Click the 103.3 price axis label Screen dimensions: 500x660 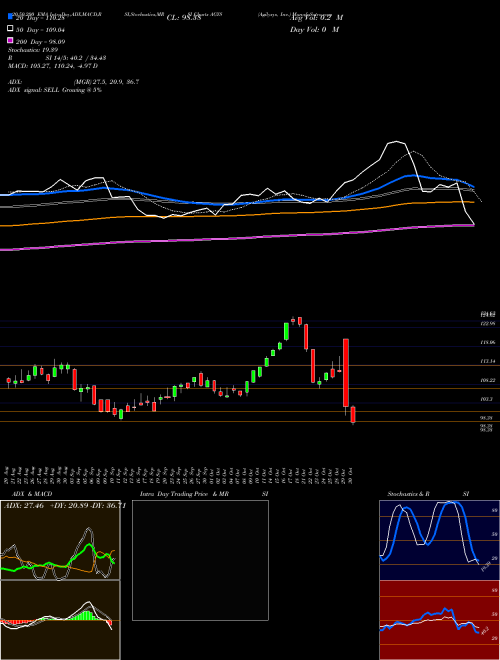click(x=487, y=399)
